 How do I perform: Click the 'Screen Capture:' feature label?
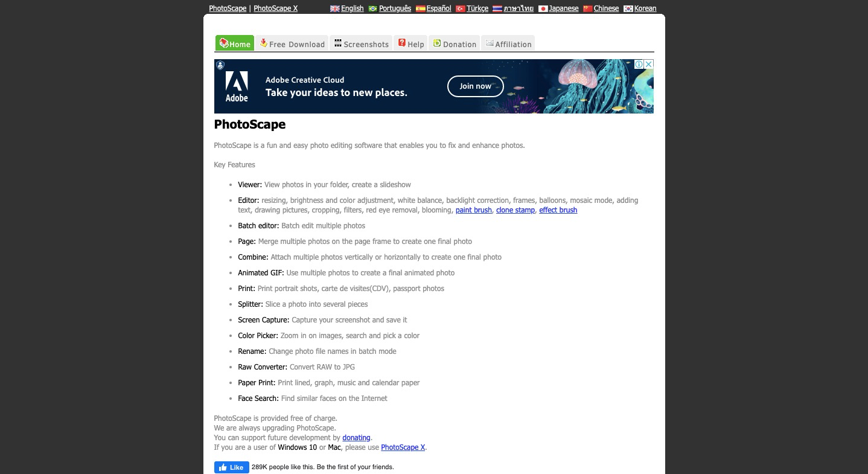tap(264, 320)
